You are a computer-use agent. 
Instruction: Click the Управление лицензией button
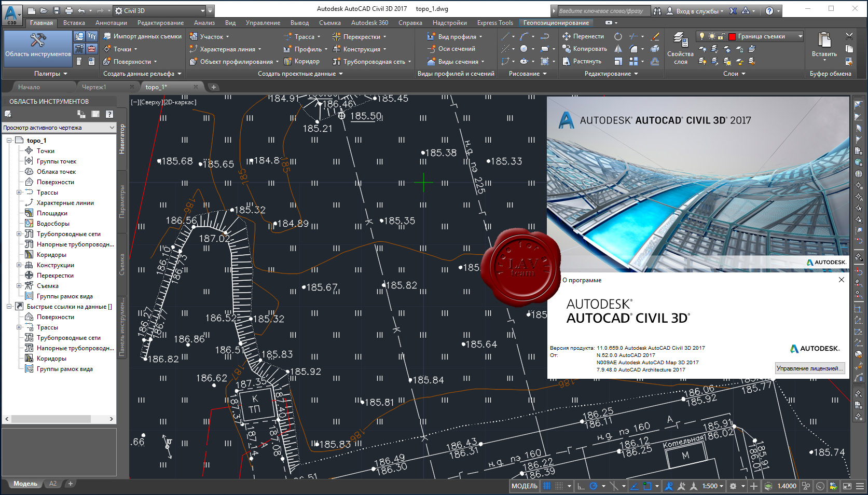(810, 368)
